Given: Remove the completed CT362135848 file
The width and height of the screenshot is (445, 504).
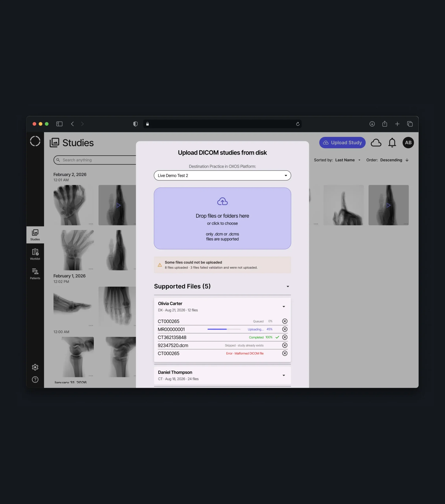Looking at the screenshot, I should pos(285,337).
